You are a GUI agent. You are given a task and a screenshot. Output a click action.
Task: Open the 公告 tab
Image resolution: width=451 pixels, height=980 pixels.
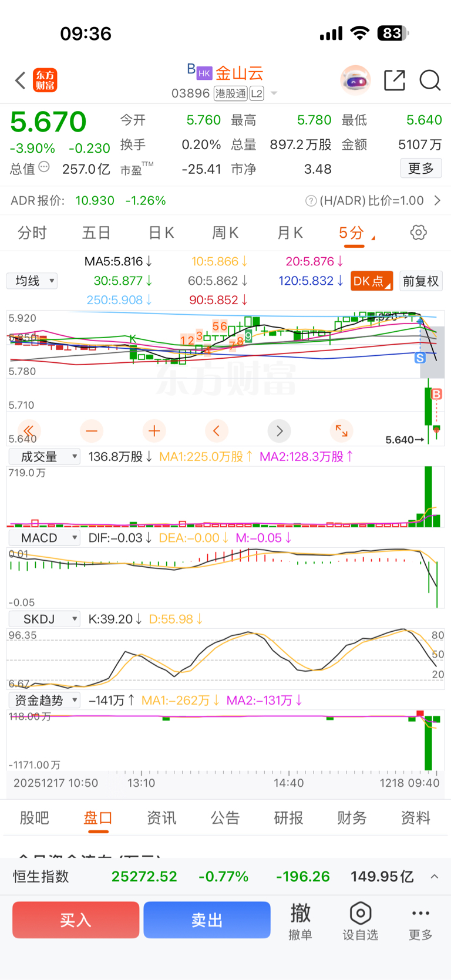[x=225, y=818]
